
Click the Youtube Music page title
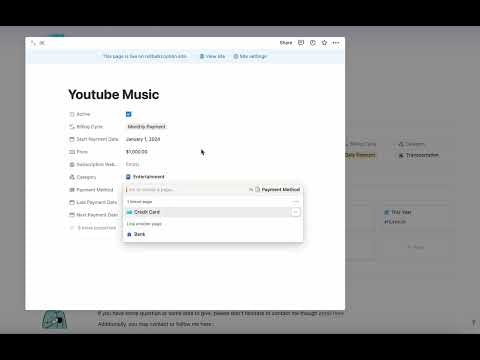[114, 94]
